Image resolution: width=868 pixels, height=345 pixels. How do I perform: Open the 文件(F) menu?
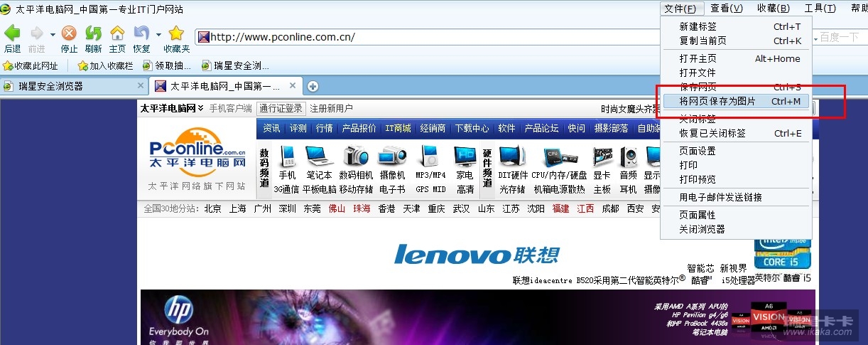click(680, 9)
